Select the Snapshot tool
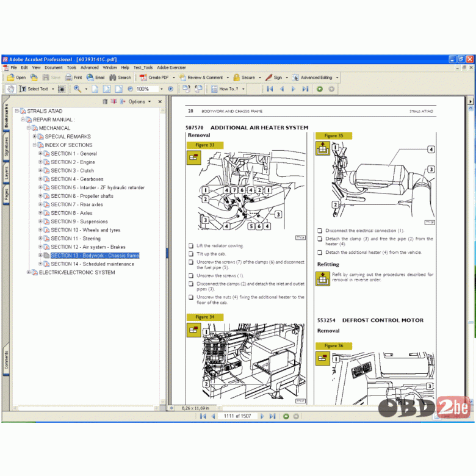Screen dimensions: 476x476 (61, 89)
